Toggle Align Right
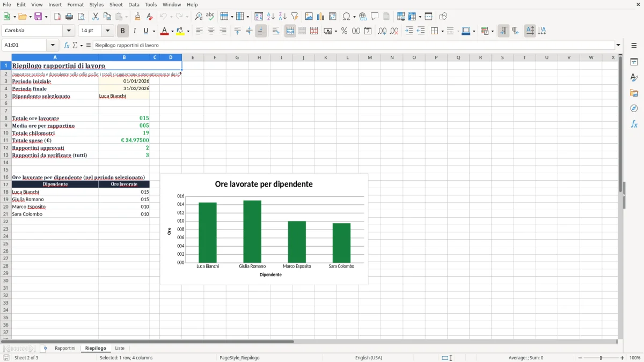The image size is (644, 362). (x=223, y=31)
